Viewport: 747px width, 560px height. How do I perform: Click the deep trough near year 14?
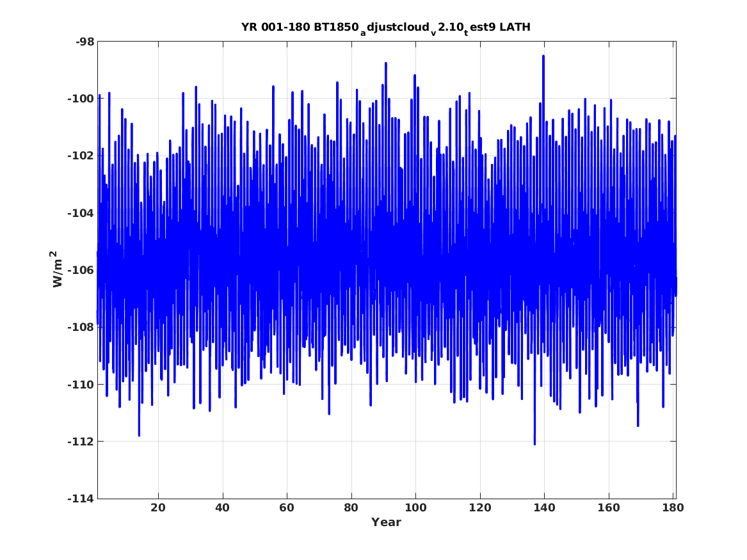coord(139,435)
